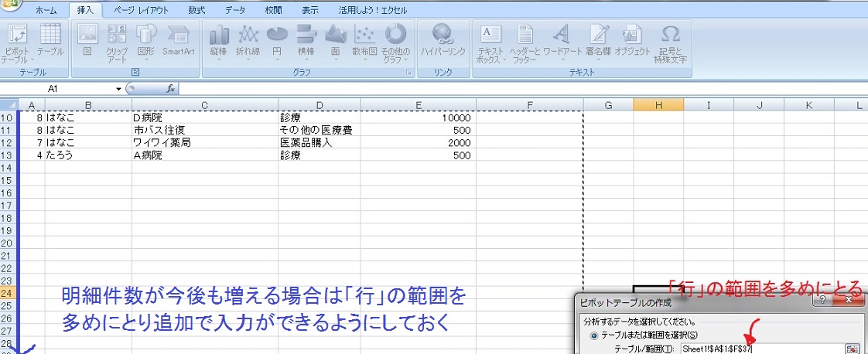Viewport: 868px width, 354px height.
Task: Open the 活用しよう！エクセル tab
Action: click(x=372, y=10)
